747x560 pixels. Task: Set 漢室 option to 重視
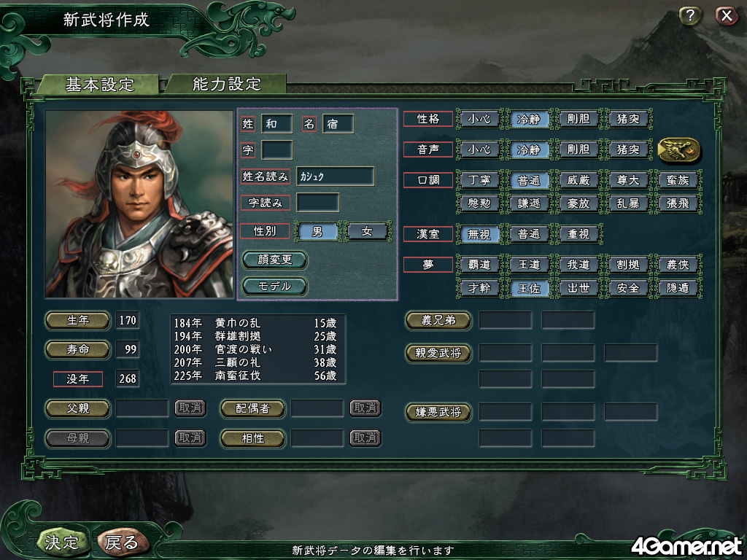click(578, 234)
